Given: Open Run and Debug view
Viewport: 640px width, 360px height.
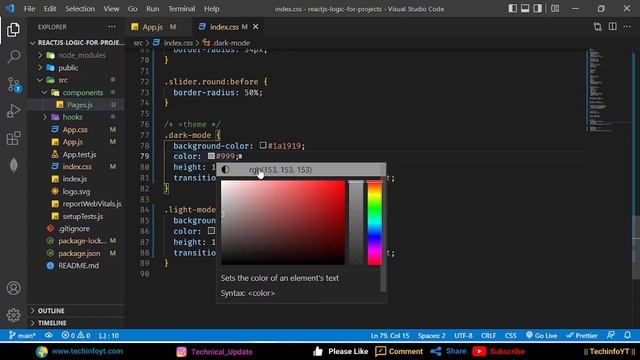Looking at the screenshot, I should (13, 111).
